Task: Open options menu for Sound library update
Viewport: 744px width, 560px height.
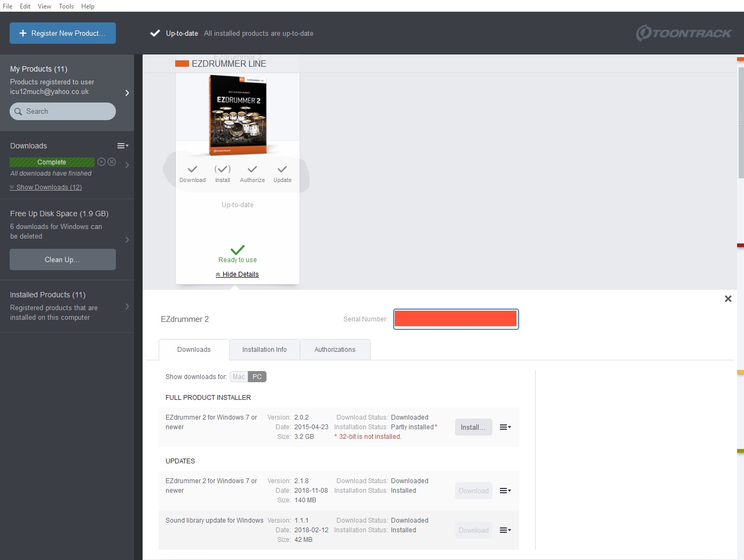Action: point(505,530)
